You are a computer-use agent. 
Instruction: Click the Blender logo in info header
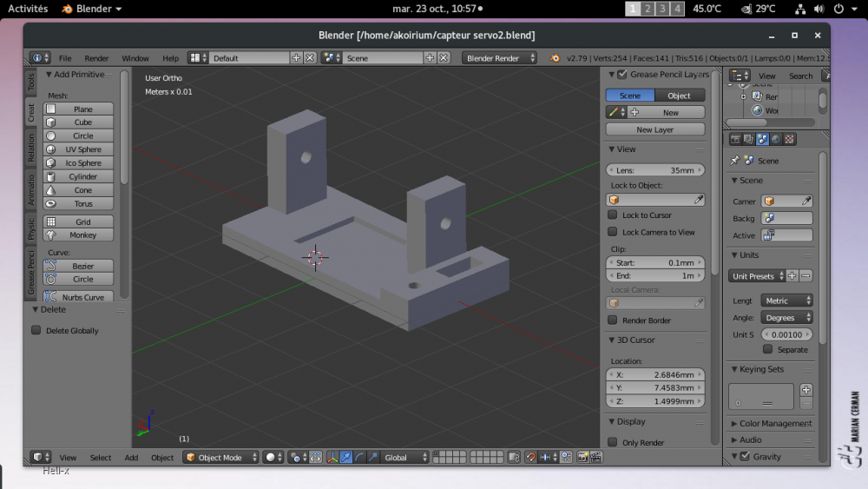(x=554, y=58)
